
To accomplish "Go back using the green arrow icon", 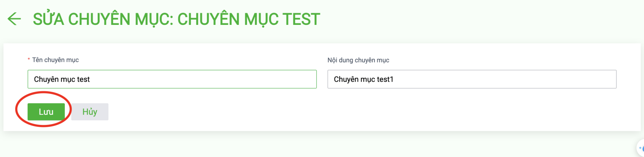I will tap(14, 19).
